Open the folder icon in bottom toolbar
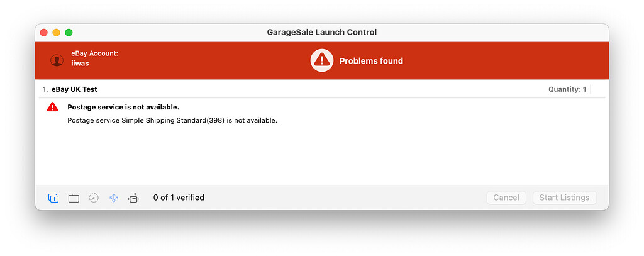This screenshot has height=256, width=644. (x=74, y=198)
